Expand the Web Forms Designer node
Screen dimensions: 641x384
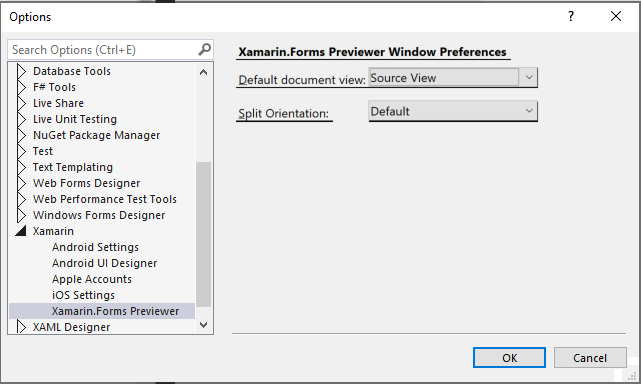[21, 183]
